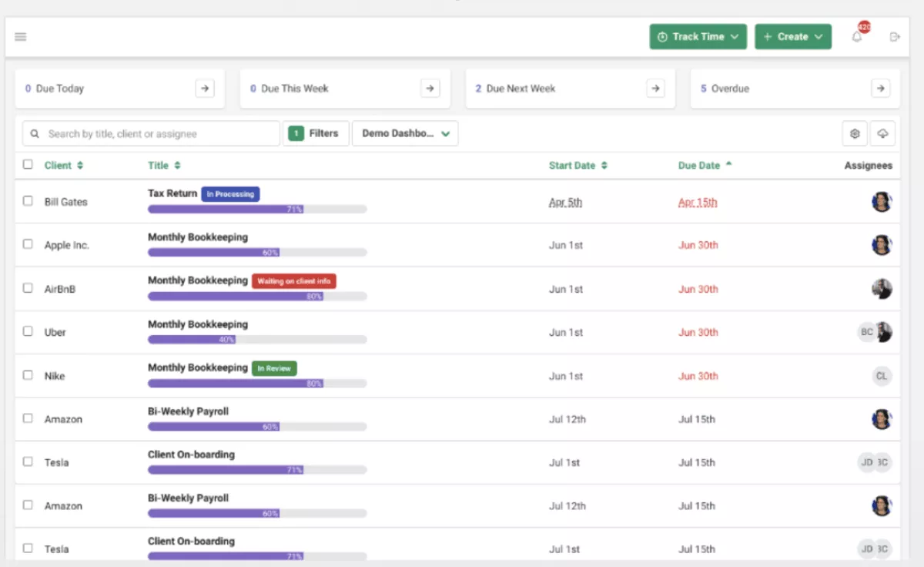This screenshot has width=924, height=567.
Task: Select all rows via the header checkbox
Action: 28,165
